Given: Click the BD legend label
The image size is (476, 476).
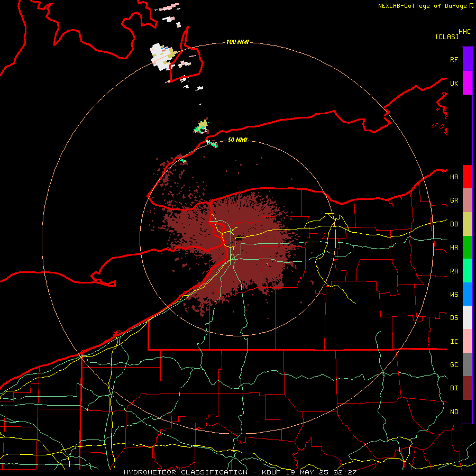Looking at the screenshot, I should coord(454,224).
